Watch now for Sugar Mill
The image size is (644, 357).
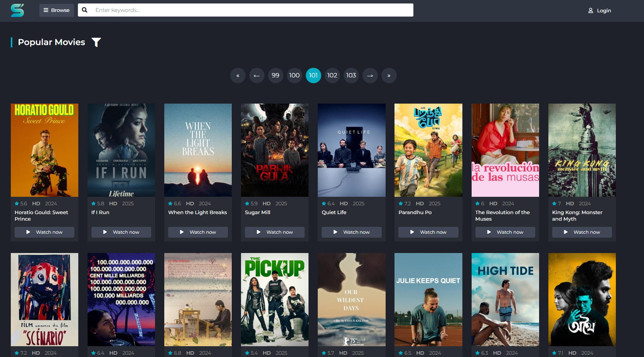click(x=275, y=232)
